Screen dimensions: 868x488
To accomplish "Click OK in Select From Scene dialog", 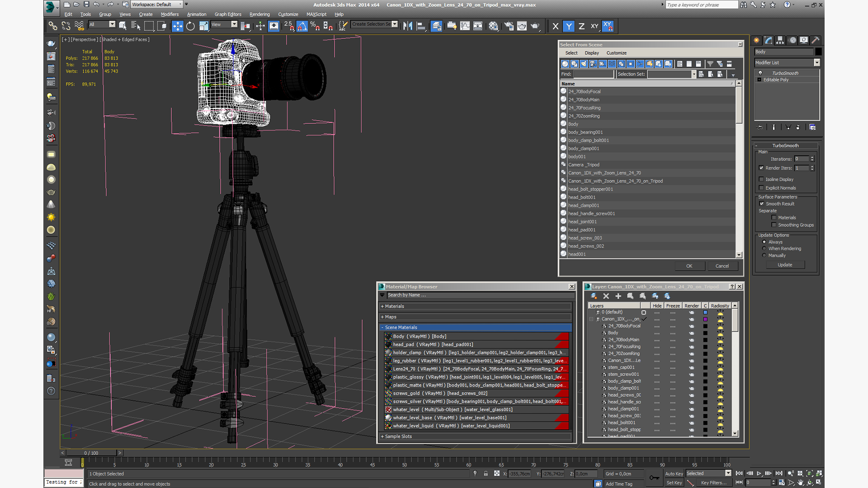I will pos(689,266).
